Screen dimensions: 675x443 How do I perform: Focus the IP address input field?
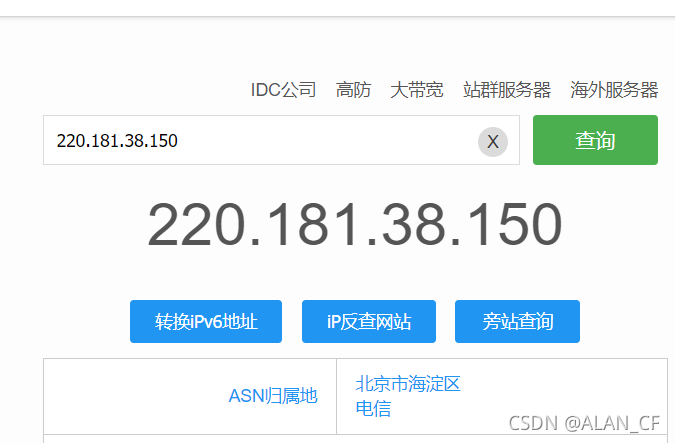pyautogui.click(x=281, y=140)
